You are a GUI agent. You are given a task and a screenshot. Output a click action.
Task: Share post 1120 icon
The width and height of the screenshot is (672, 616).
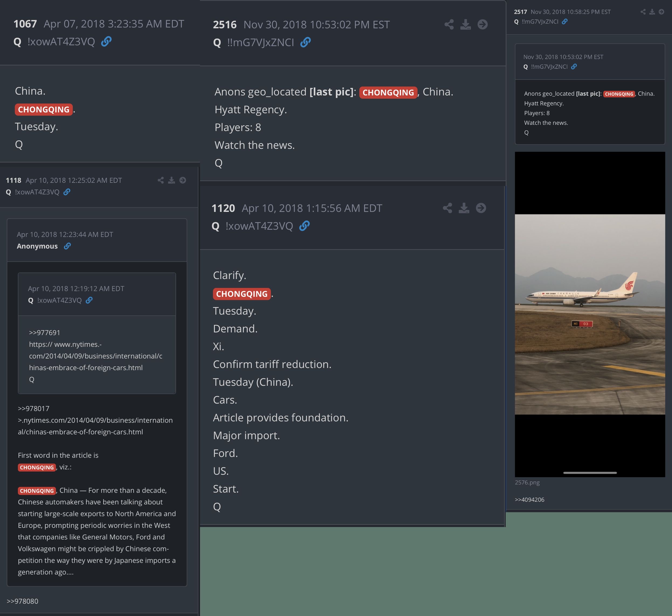(x=447, y=208)
